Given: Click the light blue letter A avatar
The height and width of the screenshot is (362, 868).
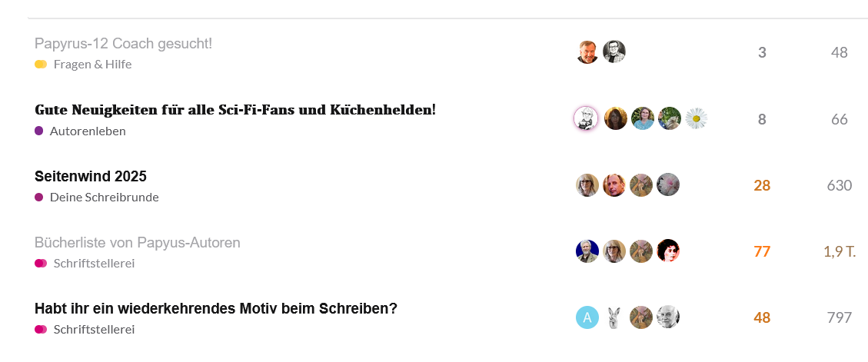Looking at the screenshot, I should [587, 317].
